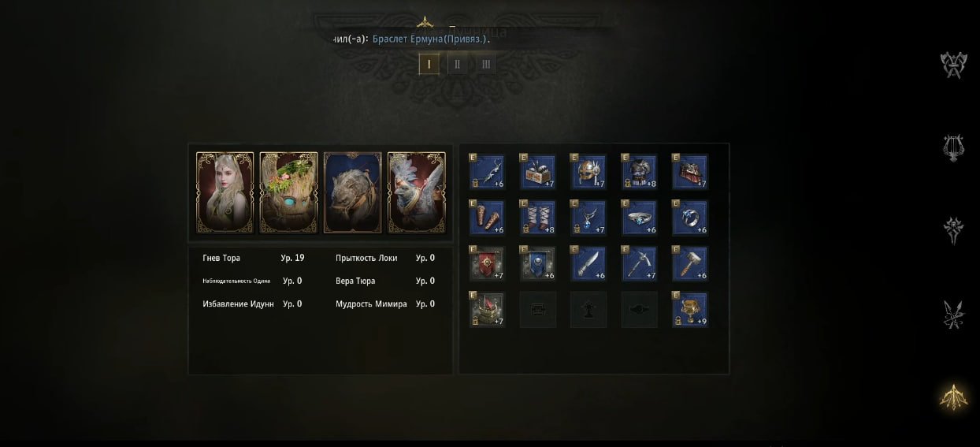Open the chest armor +8 slot
This screenshot has height=447, width=980.
click(640, 172)
